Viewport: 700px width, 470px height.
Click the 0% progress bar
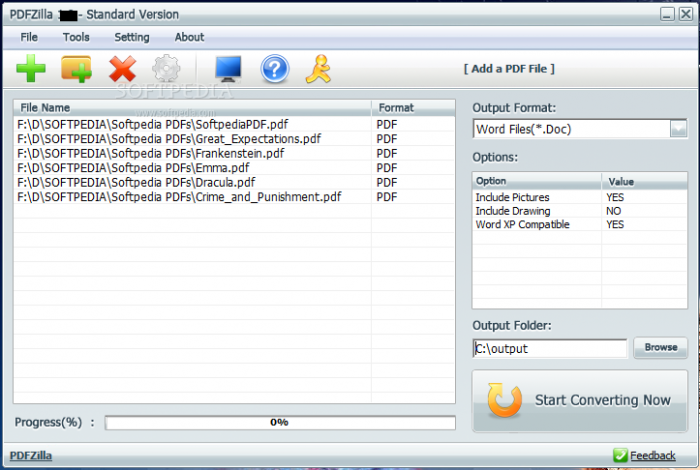280,422
